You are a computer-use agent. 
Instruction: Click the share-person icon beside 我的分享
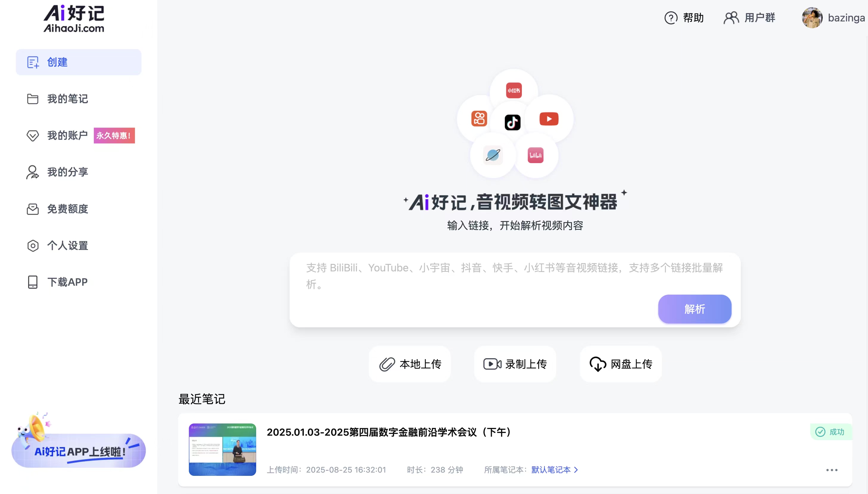tap(32, 172)
